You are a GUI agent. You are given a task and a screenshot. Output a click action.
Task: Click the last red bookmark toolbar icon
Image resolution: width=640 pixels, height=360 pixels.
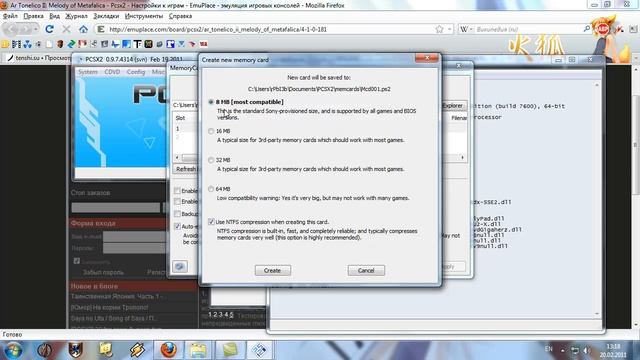click(203, 44)
